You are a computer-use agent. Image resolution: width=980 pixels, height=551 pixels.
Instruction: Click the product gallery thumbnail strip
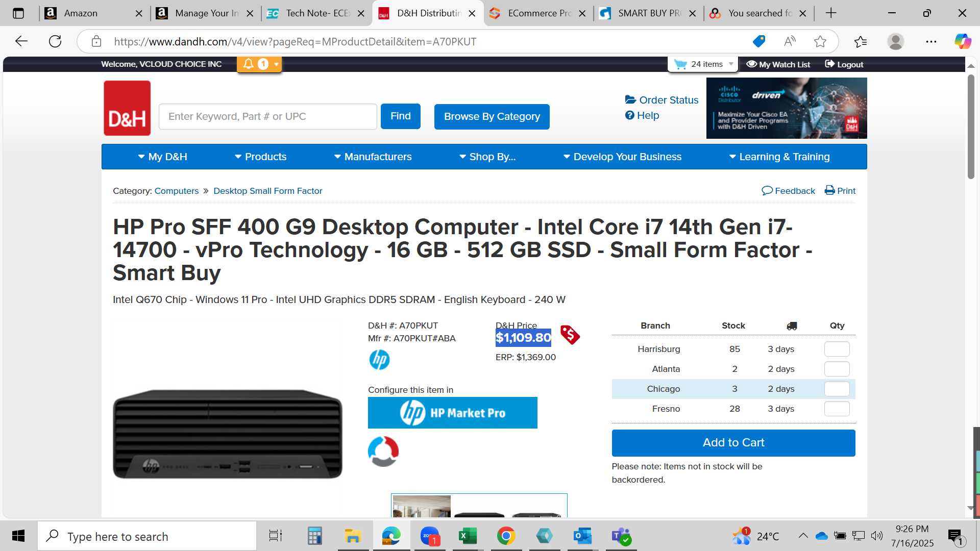(x=479, y=505)
